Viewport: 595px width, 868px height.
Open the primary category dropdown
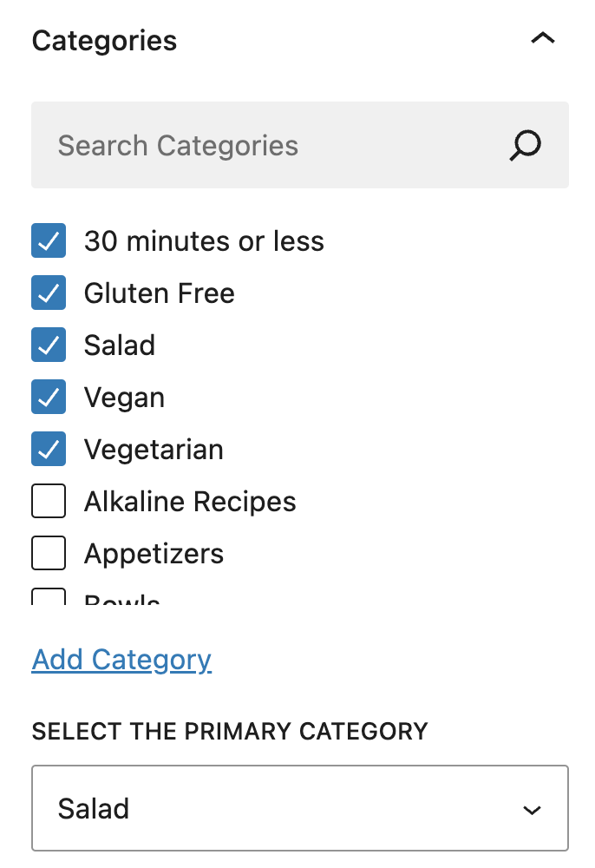point(299,809)
